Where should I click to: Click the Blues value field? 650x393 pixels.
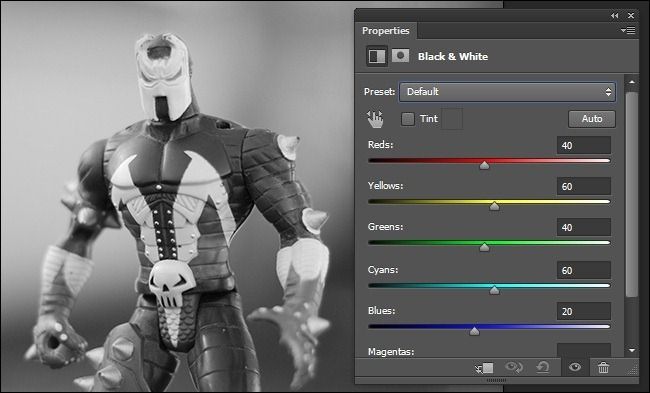pos(584,311)
